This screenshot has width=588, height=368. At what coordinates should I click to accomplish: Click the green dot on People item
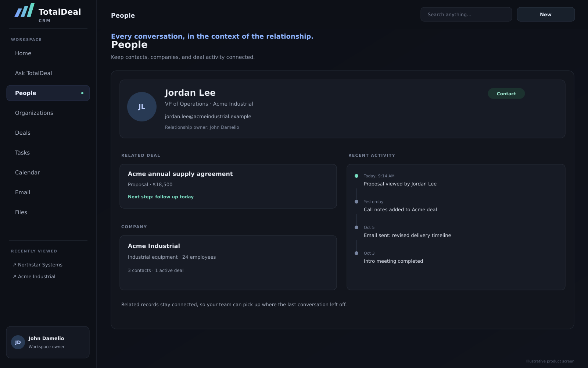(82, 93)
